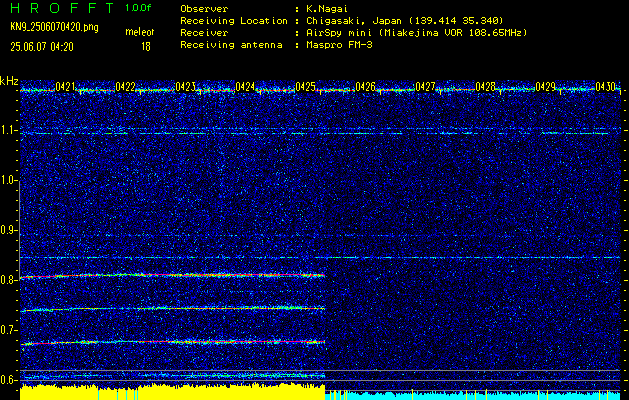The width and height of the screenshot is (629, 400).
Task: Click the 1.0 frequency axis label
Action: [x=8, y=180]
